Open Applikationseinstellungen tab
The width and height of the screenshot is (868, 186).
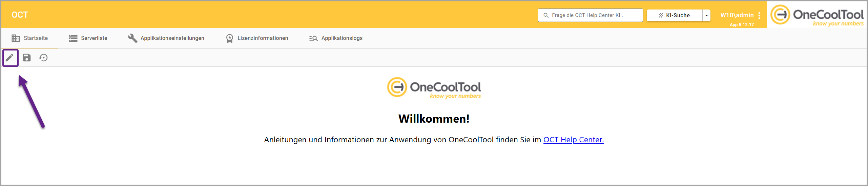point(166,38)
